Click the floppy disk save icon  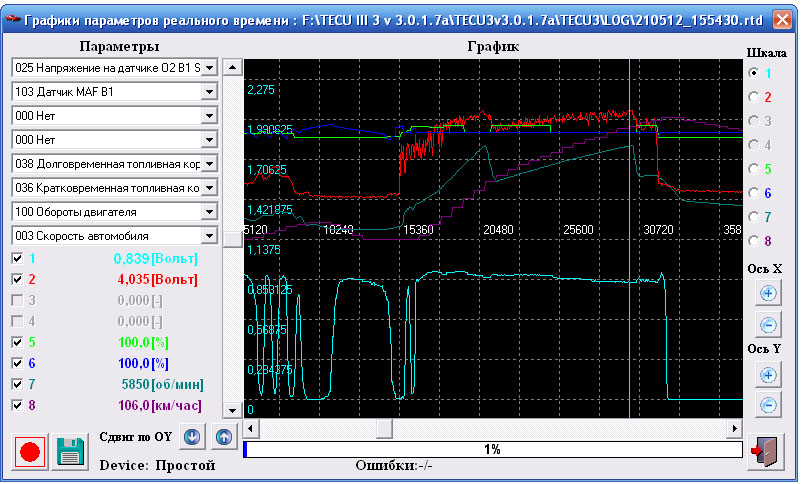(x=71, y=452)
